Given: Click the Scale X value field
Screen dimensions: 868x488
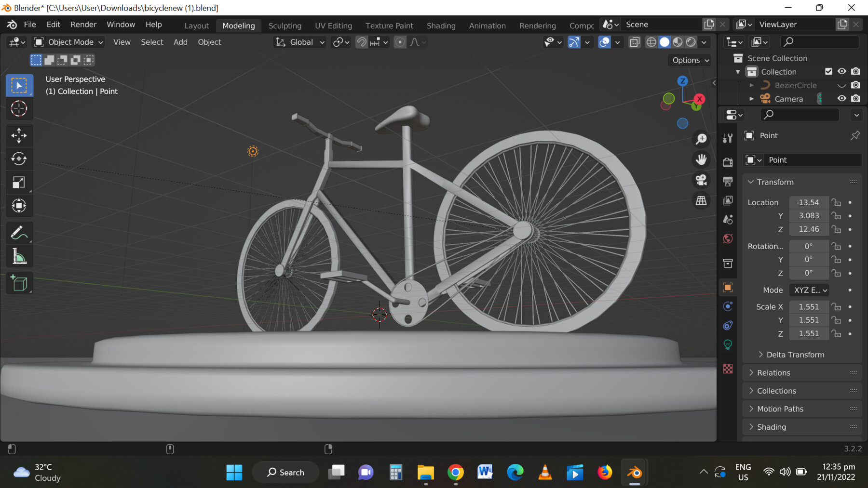Looking at the screenshot, I should 809,306.
